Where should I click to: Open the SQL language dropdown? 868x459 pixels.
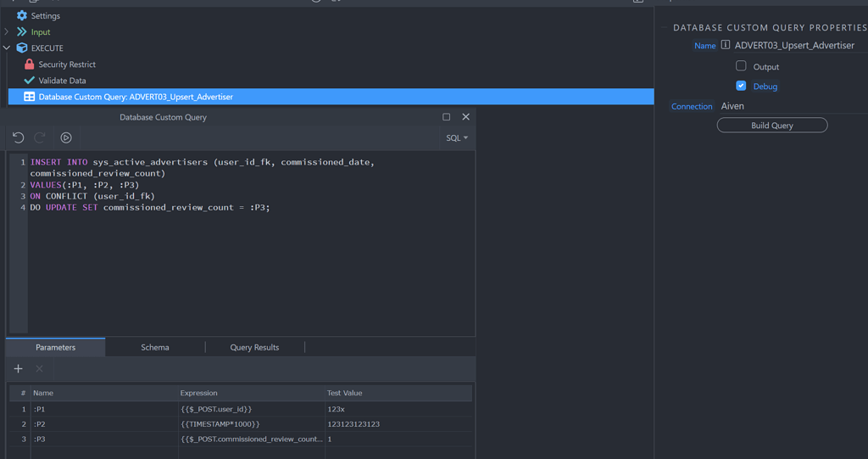(457, 137)
